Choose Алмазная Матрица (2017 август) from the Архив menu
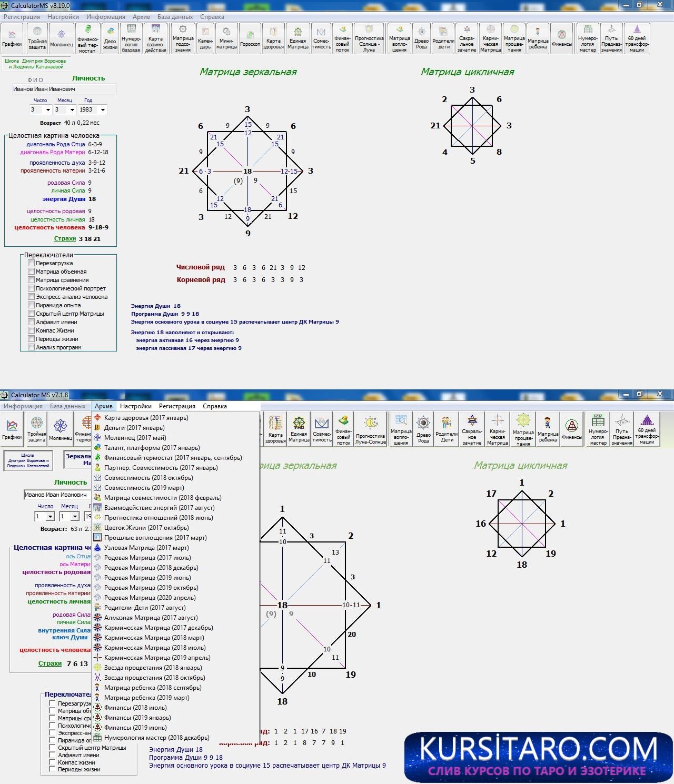Screen dimensions: 674x784 click(151, 618)
